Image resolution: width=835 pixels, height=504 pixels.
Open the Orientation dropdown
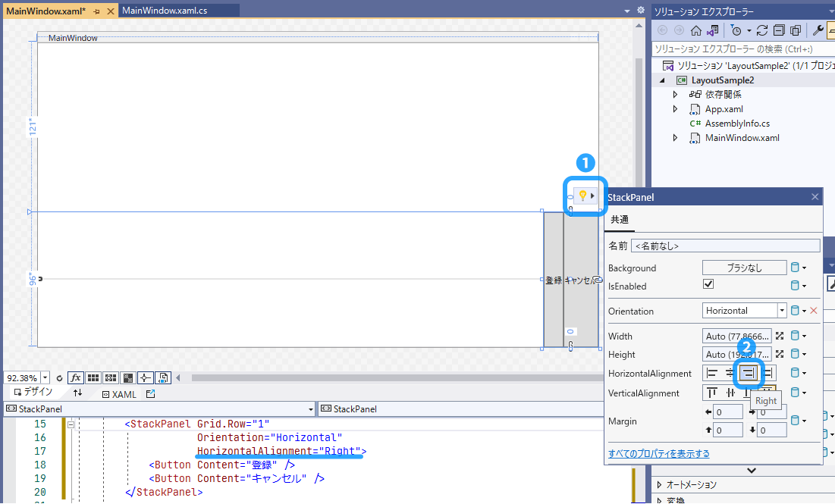(780, 310)
